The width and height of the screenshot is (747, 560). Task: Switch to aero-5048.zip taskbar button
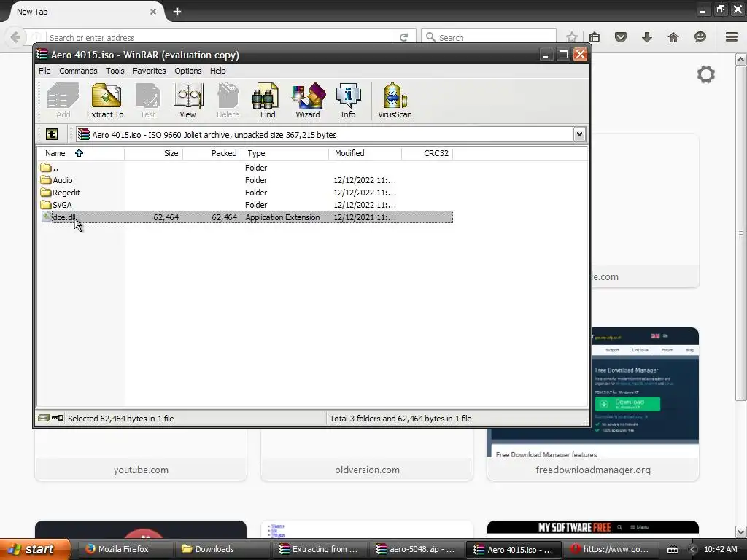point(417,549)
